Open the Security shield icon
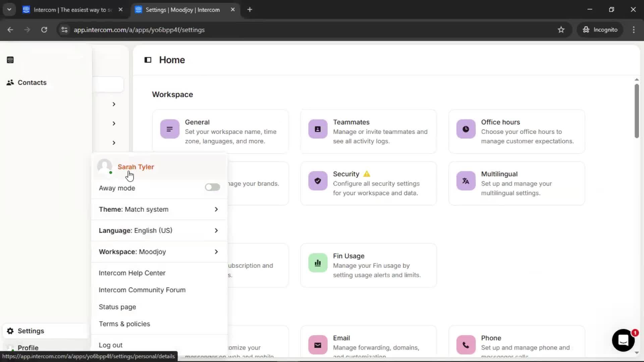The width and height of the screenshot is (644, 362). (318, 181)
